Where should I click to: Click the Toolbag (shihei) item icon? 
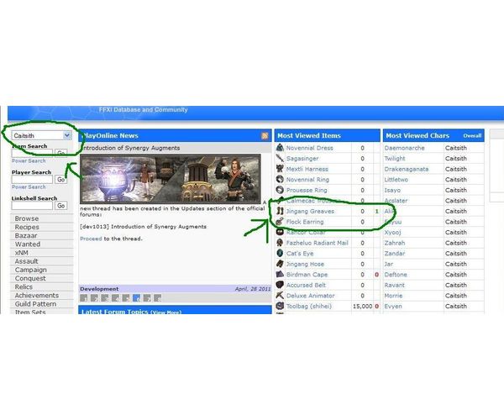(280, 306)
